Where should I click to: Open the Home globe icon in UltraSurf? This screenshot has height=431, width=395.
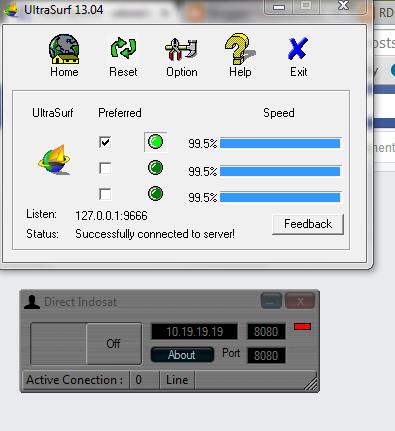click(64, 49)
